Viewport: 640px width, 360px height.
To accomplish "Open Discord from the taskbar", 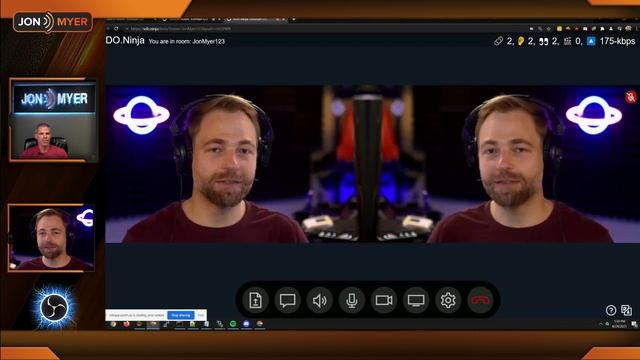I will tap(246, 324).
